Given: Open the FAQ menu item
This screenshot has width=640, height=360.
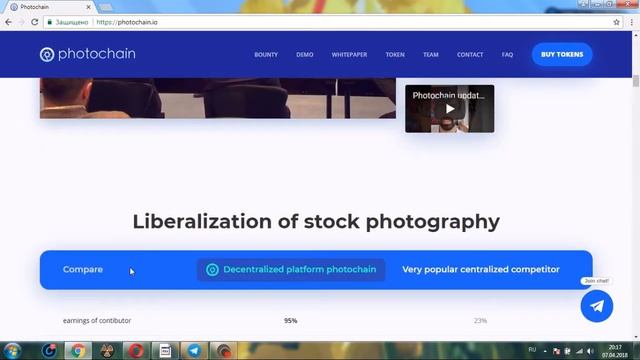Looking at the screenshot, I should coord(507,54).
